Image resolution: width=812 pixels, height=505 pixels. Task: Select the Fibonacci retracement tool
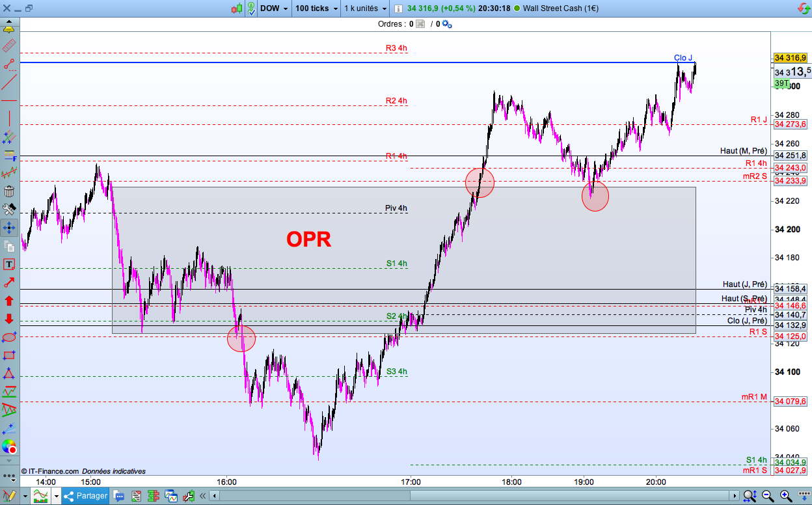click(9, 156)
